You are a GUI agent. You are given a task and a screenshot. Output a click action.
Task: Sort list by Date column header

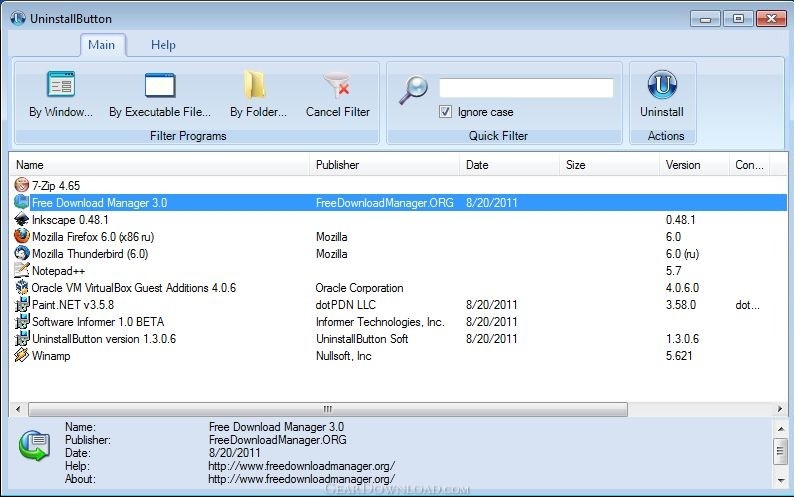click(509, 165)
